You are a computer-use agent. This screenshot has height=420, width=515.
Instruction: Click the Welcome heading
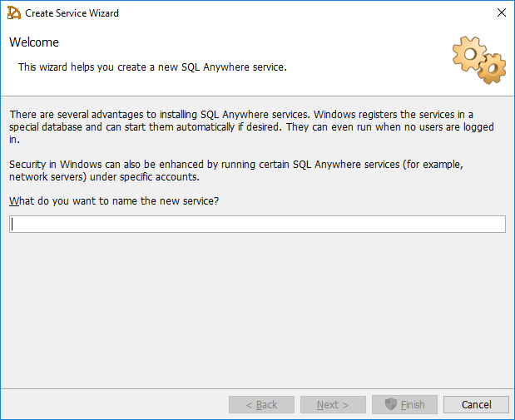click(34, 42)
